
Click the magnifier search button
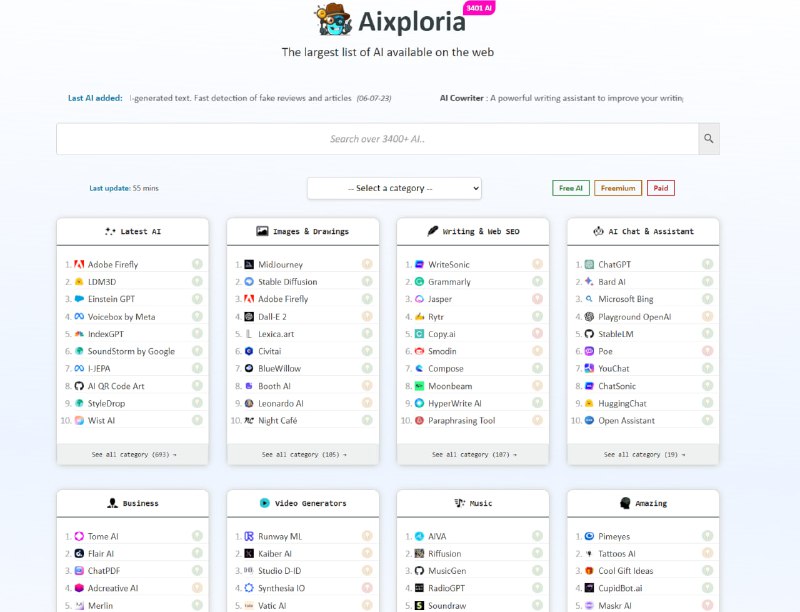(709, 139)
